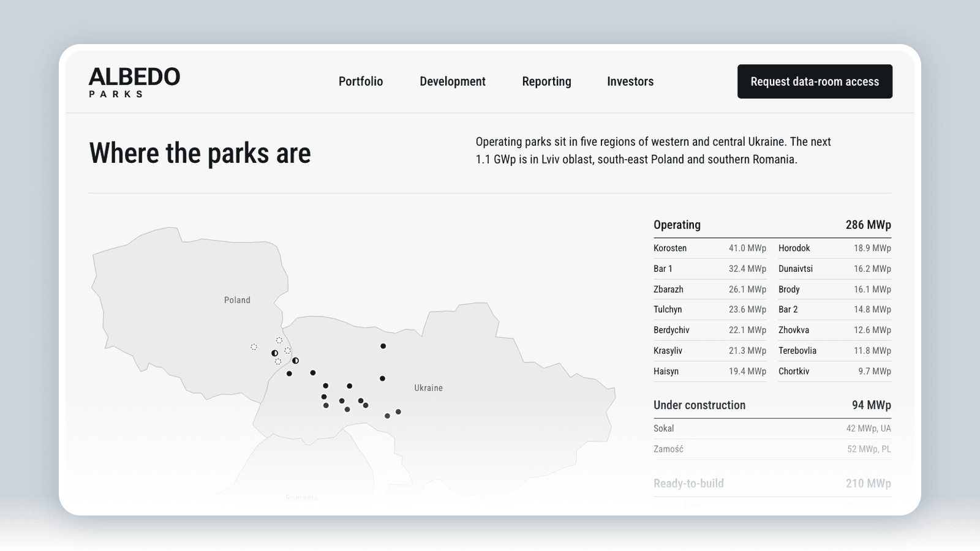Select the Dunaivtsi park row

click(x=835, y=269)
